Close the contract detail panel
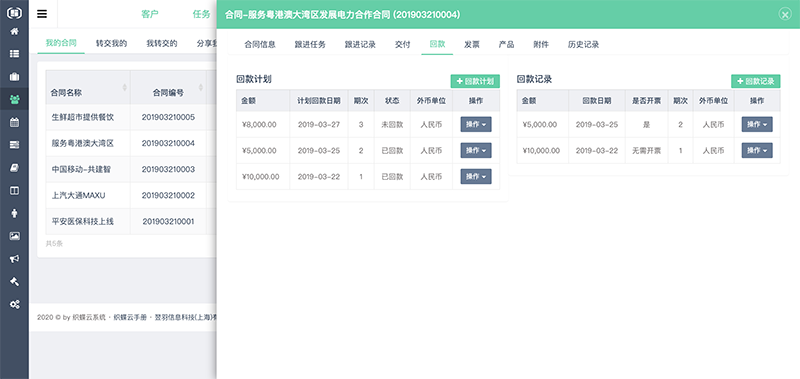This screenshot has height=379, width=800. pyautogui.click(x=785, y=14)
